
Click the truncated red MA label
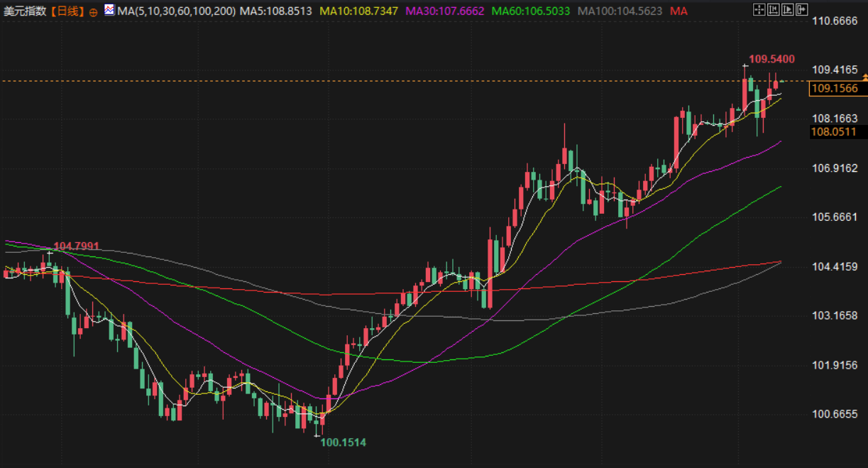tap(679, 11)
